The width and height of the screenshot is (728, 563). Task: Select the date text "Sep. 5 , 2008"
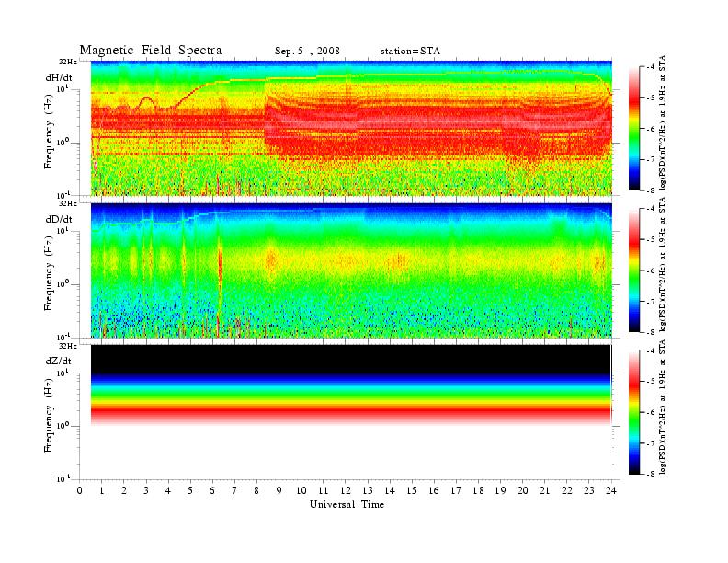[x=307, y=52]
